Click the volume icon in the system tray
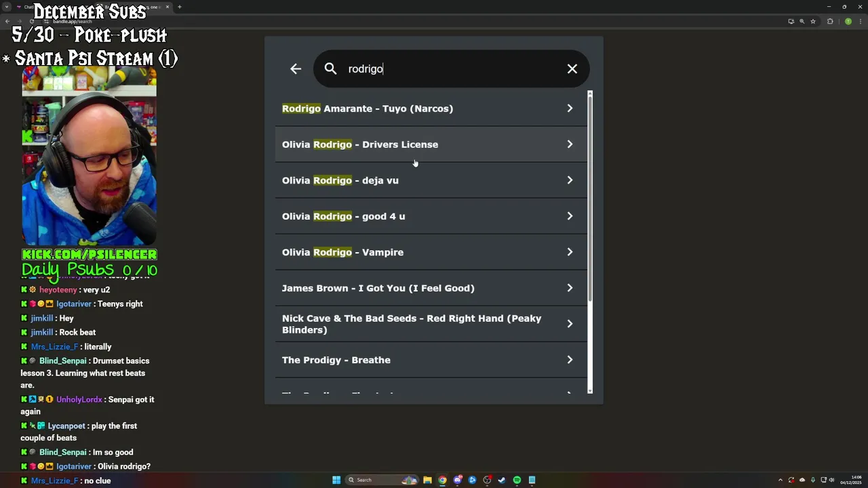This screenshot has width=868, height=488. point(831,480)
